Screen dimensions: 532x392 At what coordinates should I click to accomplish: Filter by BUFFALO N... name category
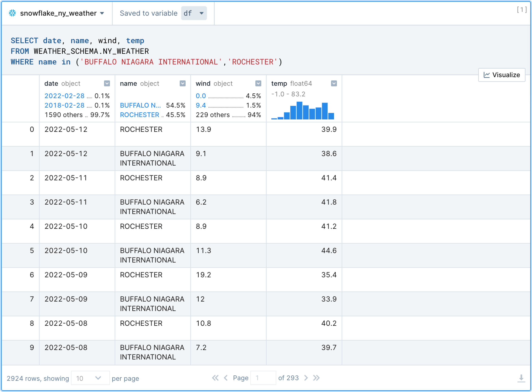(x=140, y=105)
